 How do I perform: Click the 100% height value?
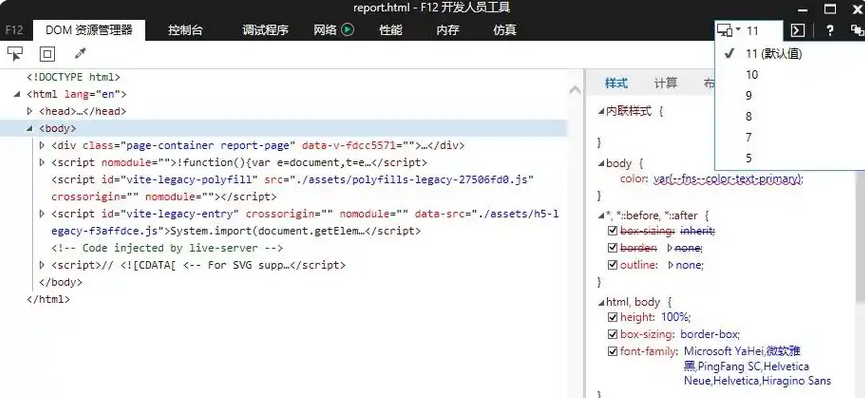[x=675, y=317]
